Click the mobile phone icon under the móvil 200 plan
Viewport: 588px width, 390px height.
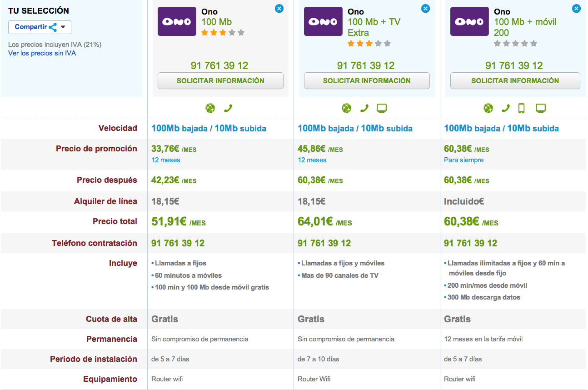click(522, 108)
